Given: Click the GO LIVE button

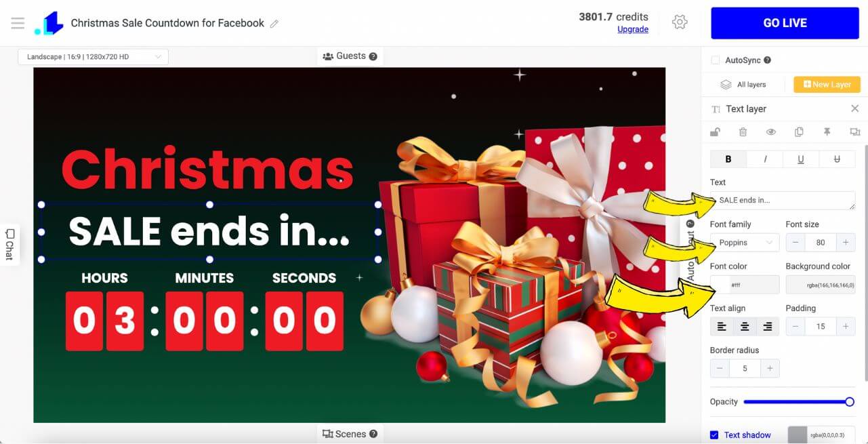Looking at the screenshot, I should (785, 23).
